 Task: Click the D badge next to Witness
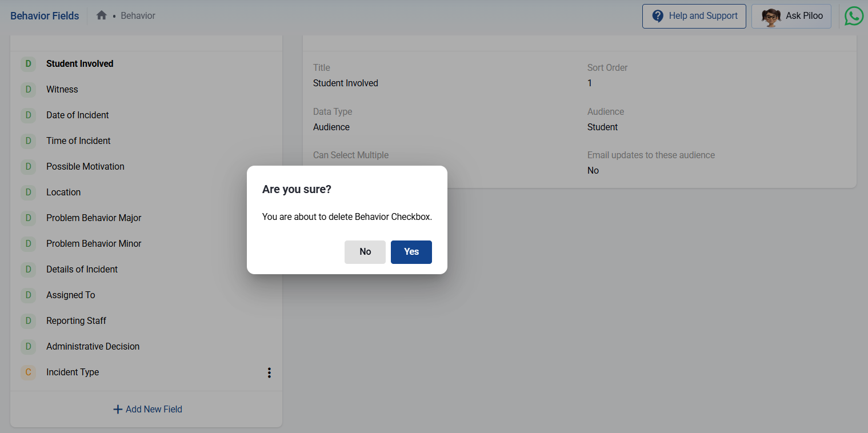(x=28, y=89)
